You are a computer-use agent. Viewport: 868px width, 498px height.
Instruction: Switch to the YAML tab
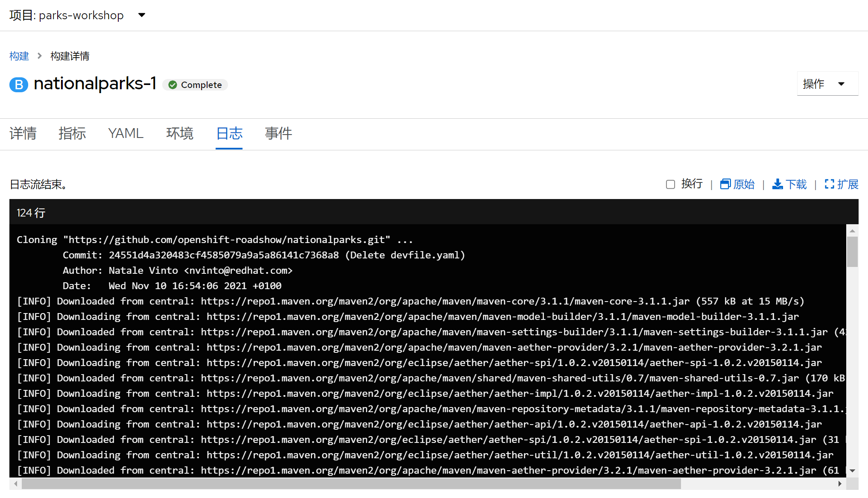[x=126, y=134]
